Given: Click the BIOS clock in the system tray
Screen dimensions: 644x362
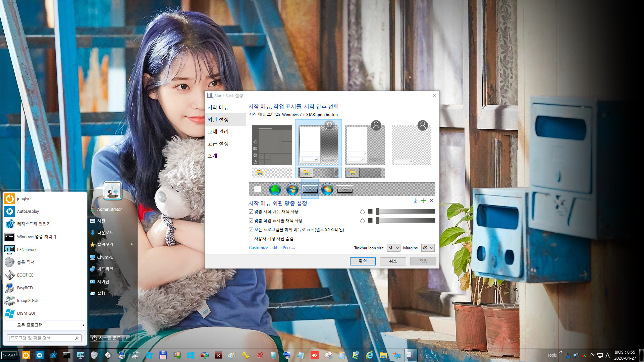Looking at the screenshot, I should (x=625, y=355).
